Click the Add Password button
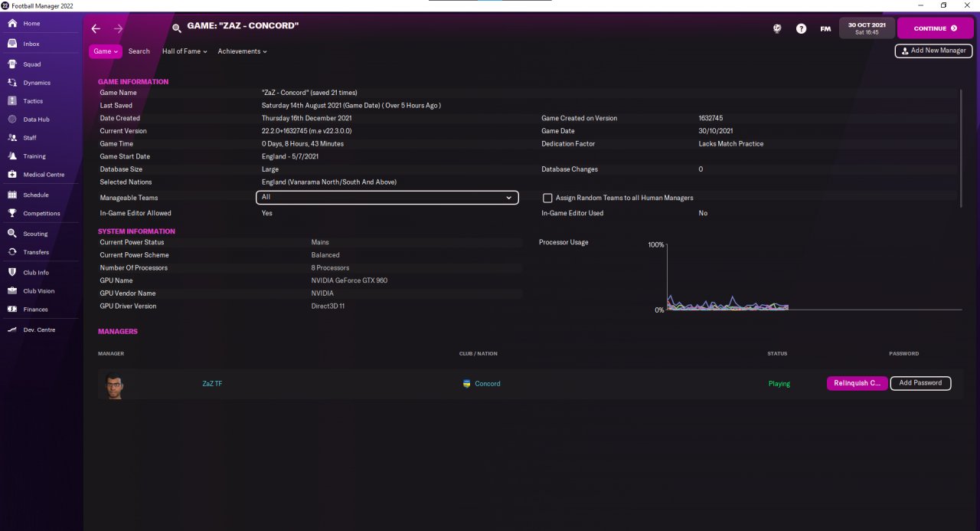Image resolution: width=980 pixels, height=531 pixels. click(x=920, y=383)
